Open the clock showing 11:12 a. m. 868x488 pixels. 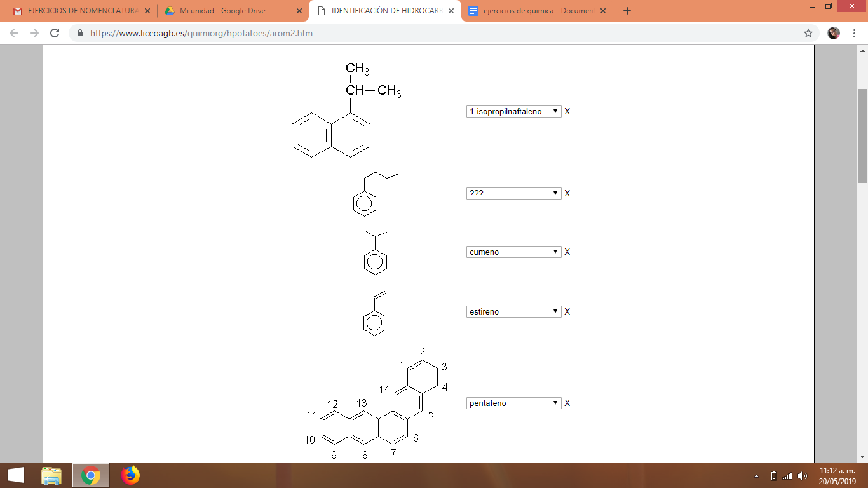(x=837, y=476)
